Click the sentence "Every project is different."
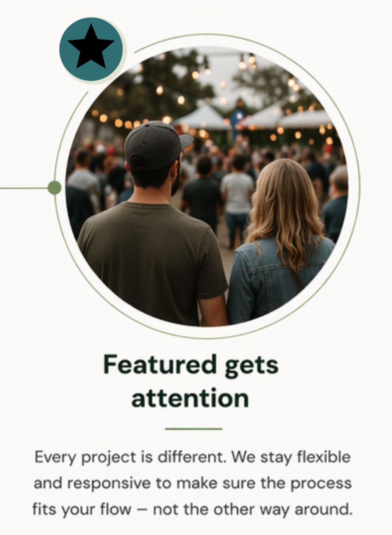This screenshot has width=392, height=535. pos(131,457)
